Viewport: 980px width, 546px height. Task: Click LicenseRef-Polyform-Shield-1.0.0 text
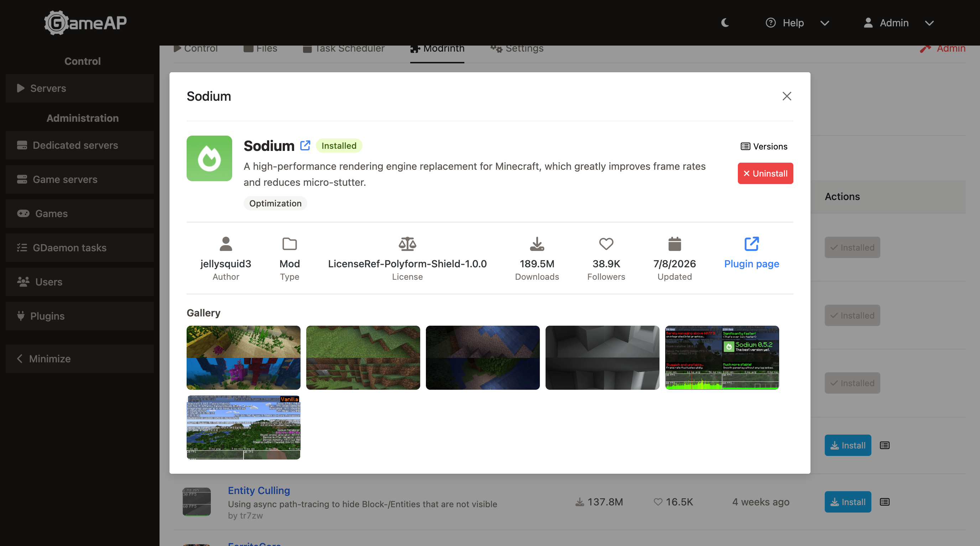point(407,264)
